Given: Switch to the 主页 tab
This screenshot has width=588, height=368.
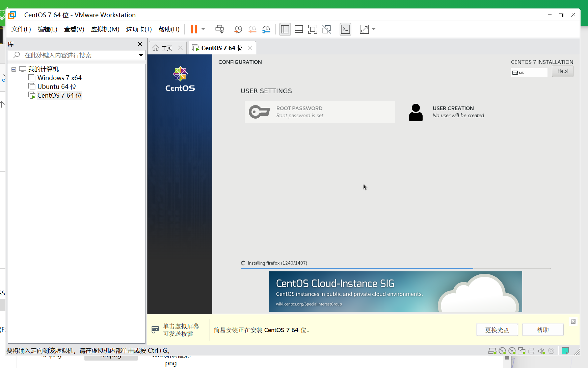Looking at the screenshot, I should click(x=167, y=48).
